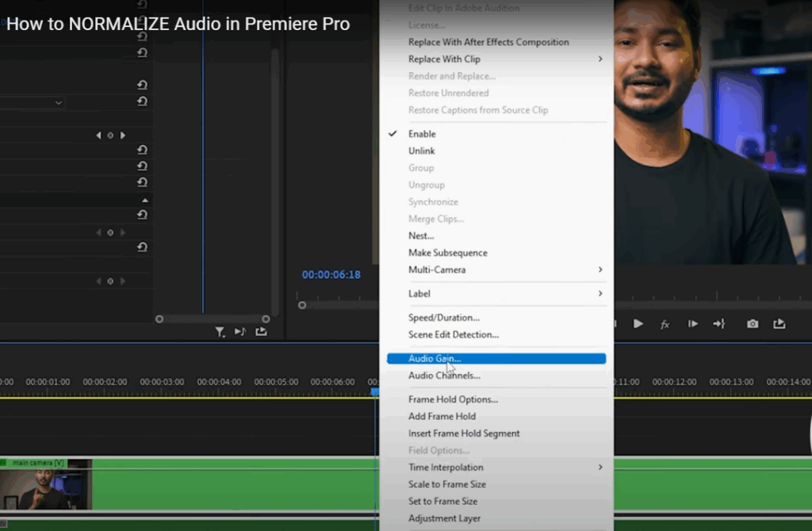Toggle the global fx mute icon
Image resolution: width=812 pixels, height=531 pixels.
coord(665,324)
